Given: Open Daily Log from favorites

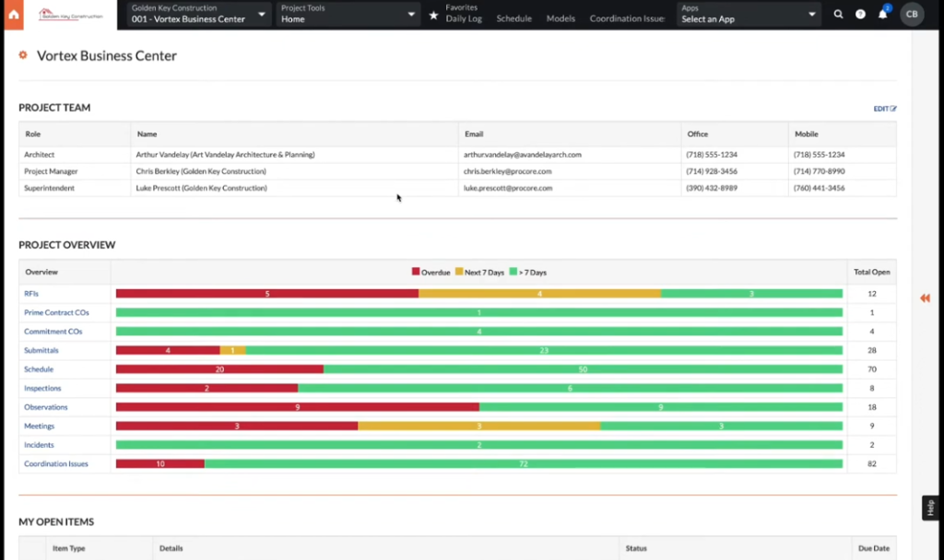Looking at the screenshot, I should 464,18.
